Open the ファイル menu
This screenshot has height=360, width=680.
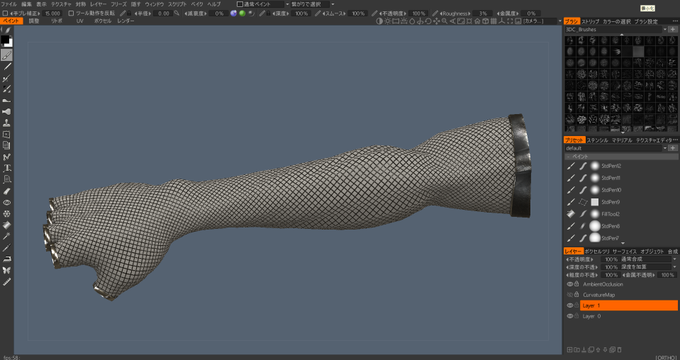(10, 4)
